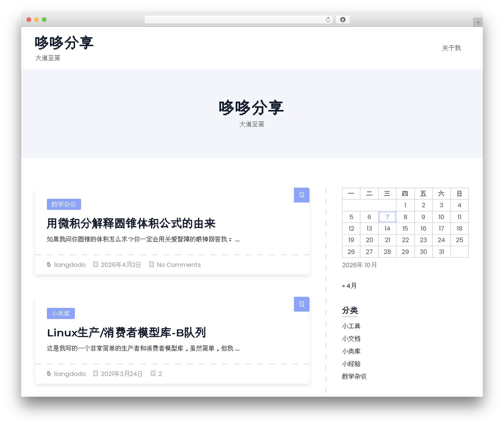Click the calendar icon beside 2026年4月2日
This screenshot has height=427, width=504.
pos(95,264)
